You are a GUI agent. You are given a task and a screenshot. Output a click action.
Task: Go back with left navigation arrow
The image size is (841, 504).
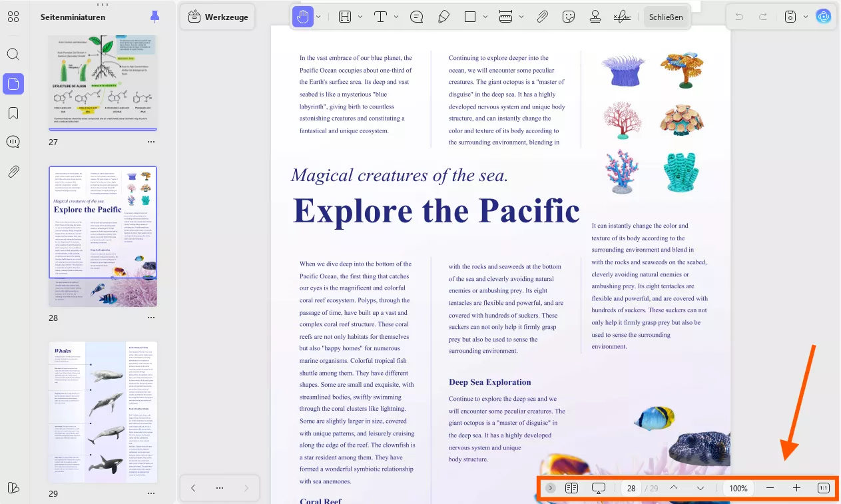(x=193, y=488)
